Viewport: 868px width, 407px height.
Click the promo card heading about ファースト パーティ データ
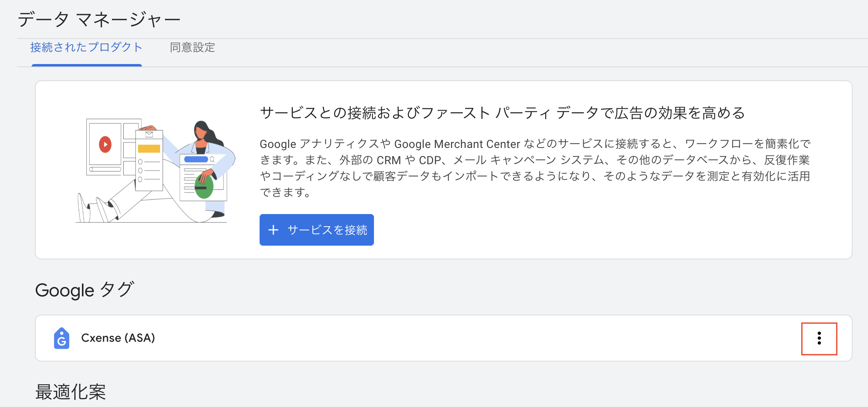click(502, 112)
